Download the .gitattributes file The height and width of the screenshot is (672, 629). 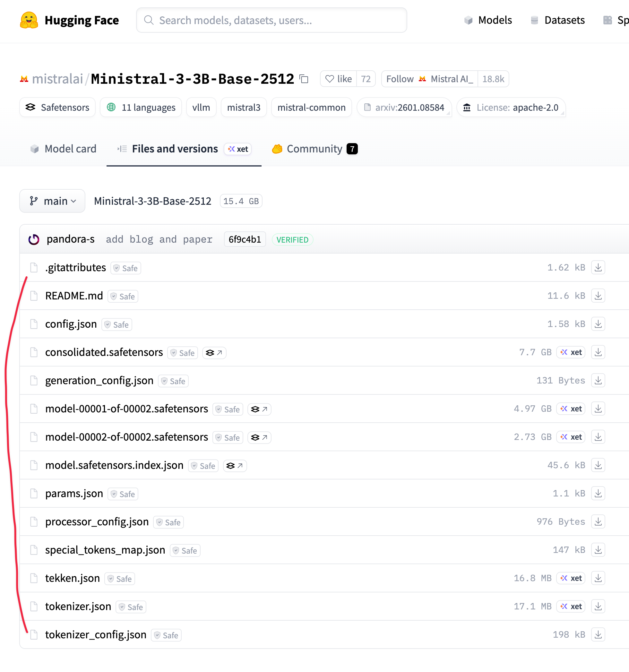[x=598, y=267]
